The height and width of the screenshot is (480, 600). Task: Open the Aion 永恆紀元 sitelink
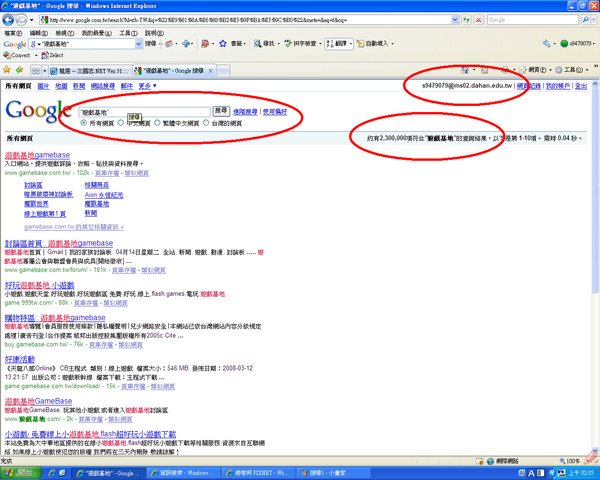pos(104,195)
